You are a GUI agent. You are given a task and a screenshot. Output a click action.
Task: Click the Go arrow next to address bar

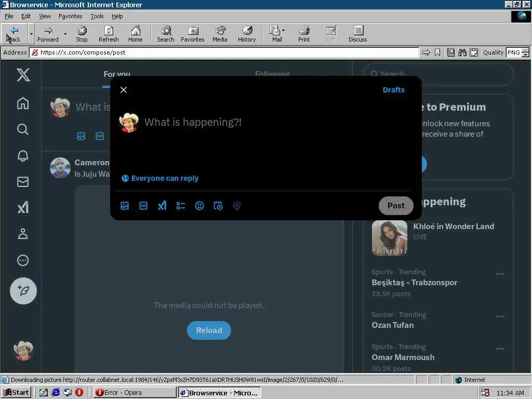[426, 52]
